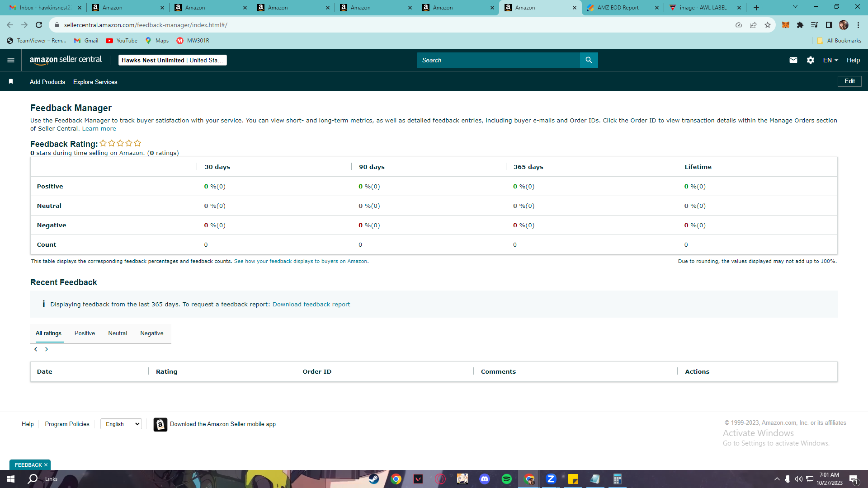Open Steam from the taskbar
The width and height of the screenshot is (868, 488).
pyautogui.click(x=374, y=479)
